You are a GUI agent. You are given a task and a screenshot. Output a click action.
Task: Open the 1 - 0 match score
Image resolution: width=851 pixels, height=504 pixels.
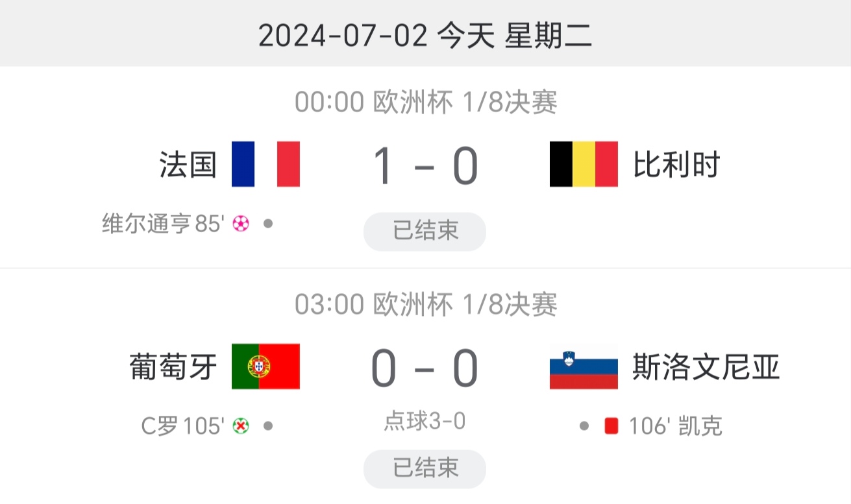(x=425, y=166)
